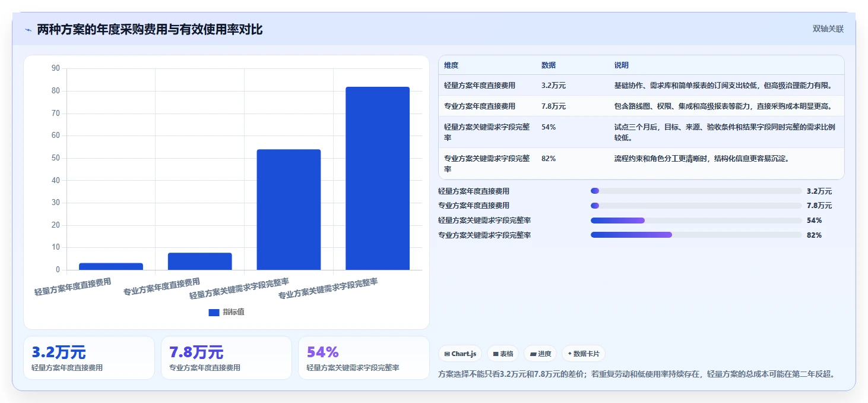Toggle the 指标值 legend swatch
The width and height of the screenshot is (868, 403).
[214, 312]
